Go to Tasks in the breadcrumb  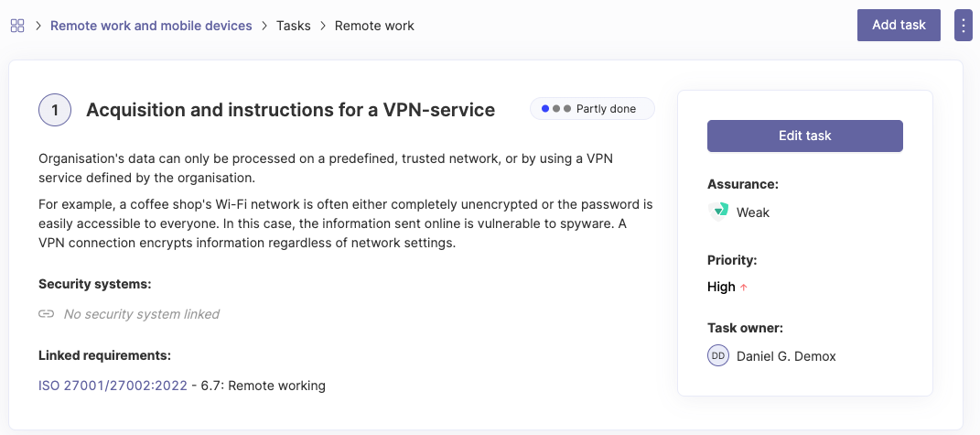click(294, 26)
